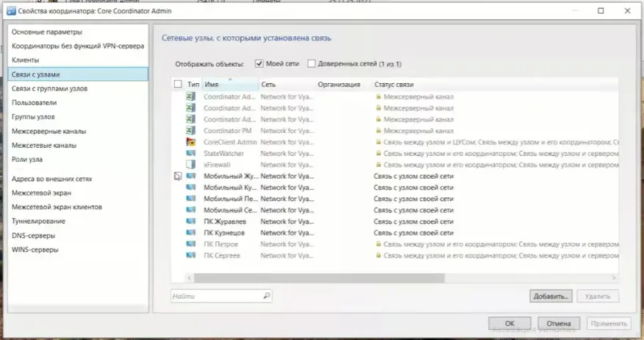
Task: Open Координаторы без функций VPN-сервера section
Action: point(78,46)
